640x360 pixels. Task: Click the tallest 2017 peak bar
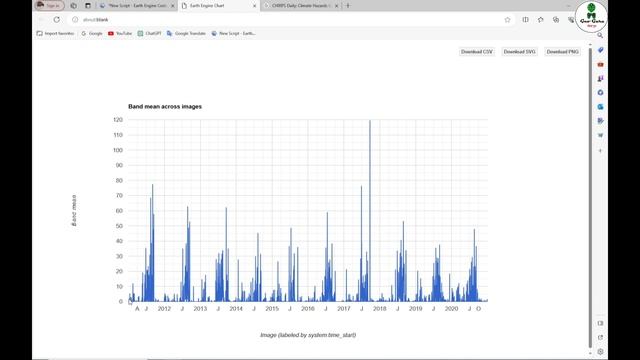tap(370, 211)
